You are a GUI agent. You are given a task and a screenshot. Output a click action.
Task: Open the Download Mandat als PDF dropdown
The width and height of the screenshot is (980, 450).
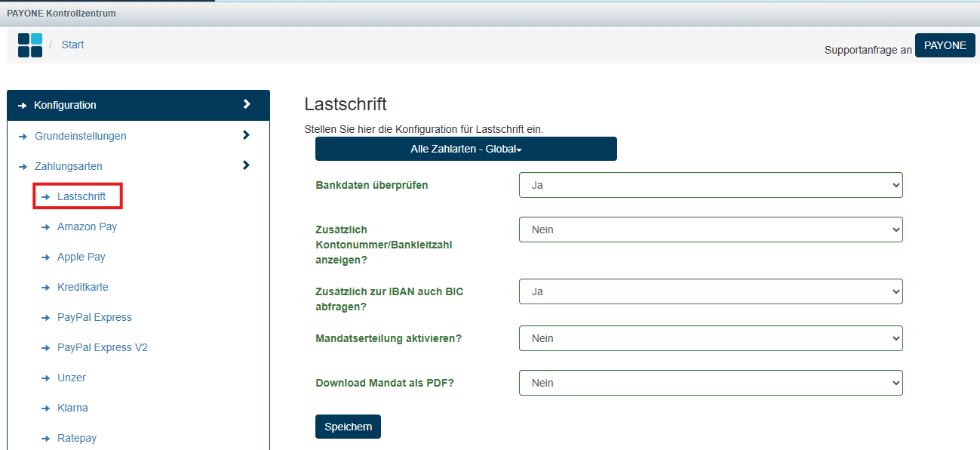711,383
